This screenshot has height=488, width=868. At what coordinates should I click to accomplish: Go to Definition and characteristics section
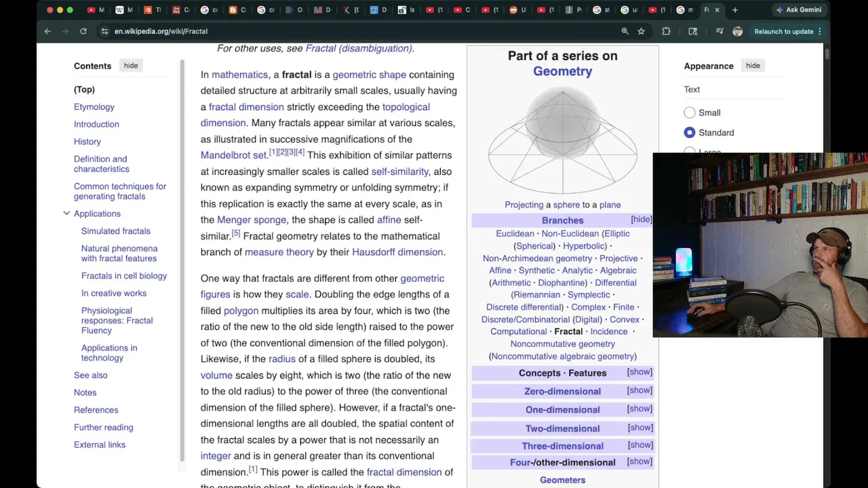[x=101, y=164]
